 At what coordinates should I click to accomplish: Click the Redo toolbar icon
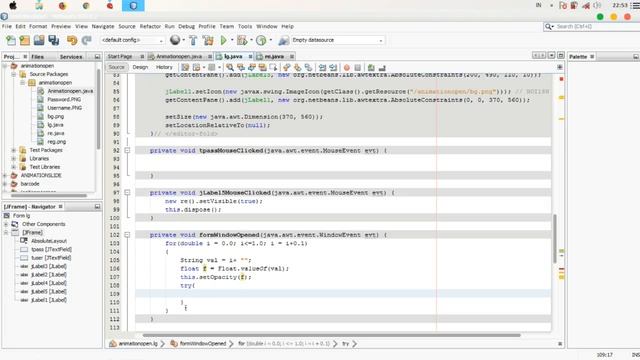(86, 40)
